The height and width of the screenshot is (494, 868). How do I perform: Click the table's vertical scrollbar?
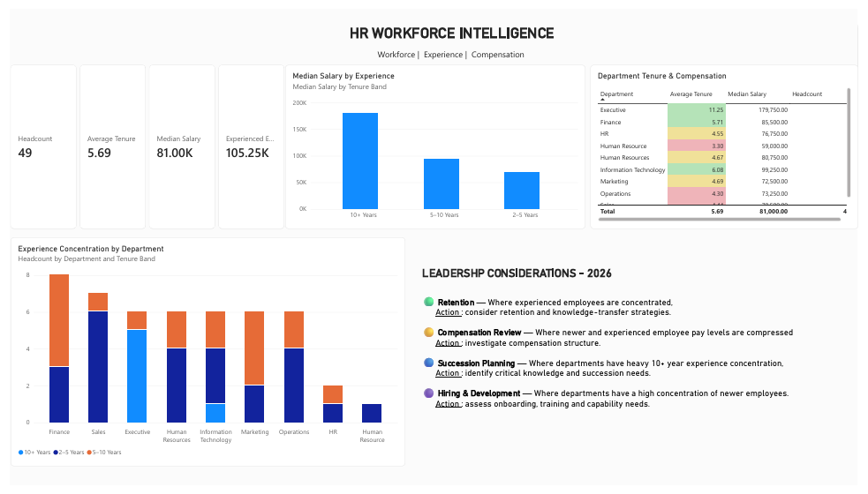[849, 142]
